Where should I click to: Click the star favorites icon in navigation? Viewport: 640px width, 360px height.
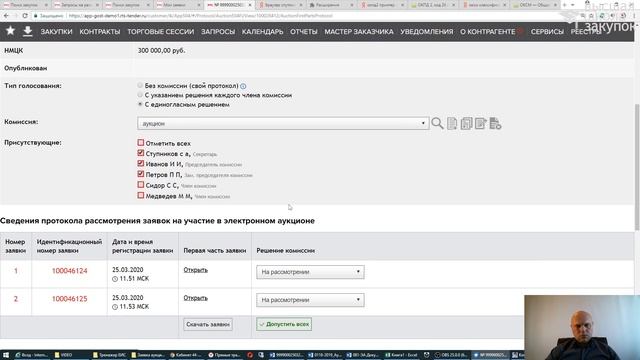pos(10,31)
